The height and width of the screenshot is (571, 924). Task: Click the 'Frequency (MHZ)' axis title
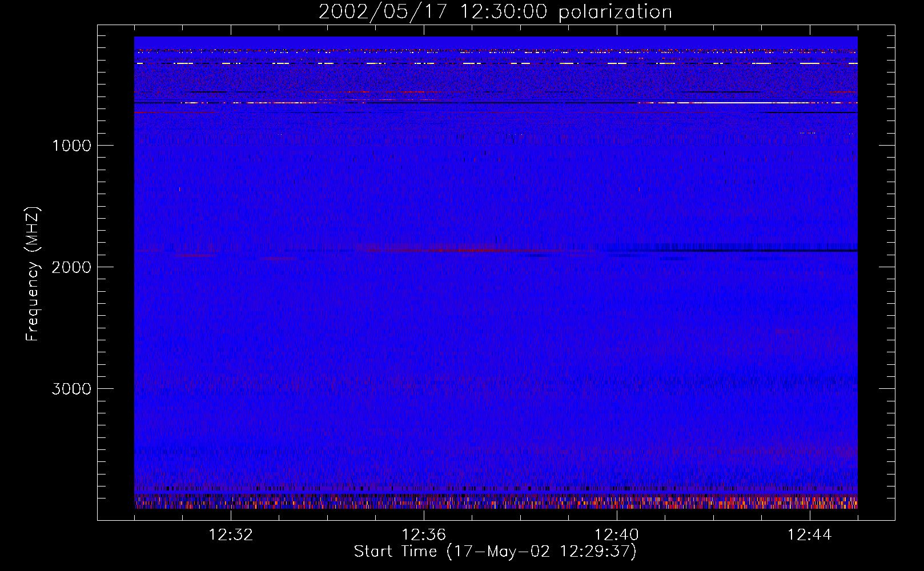tap(33, 274)
